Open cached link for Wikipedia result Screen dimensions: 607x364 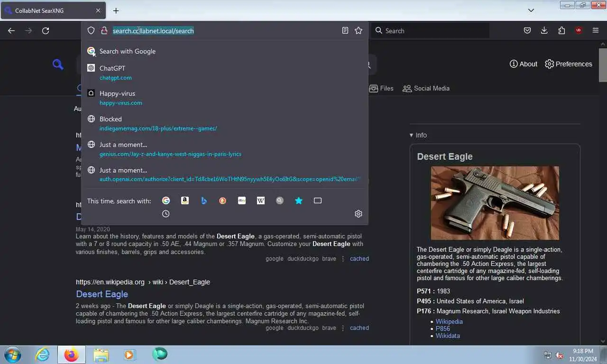tap(359, 328)
